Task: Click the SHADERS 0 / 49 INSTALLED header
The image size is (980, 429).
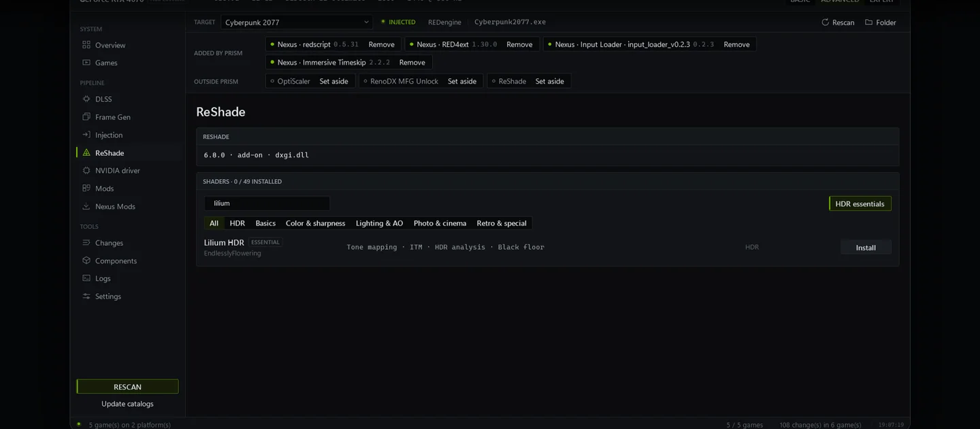Action: 242,182
